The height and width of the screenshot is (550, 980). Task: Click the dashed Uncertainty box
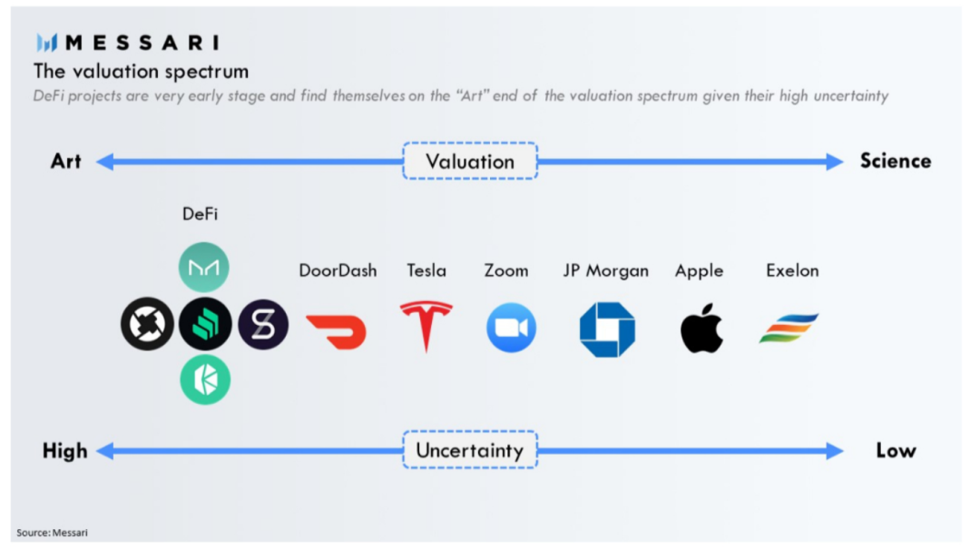coord(470,450)
